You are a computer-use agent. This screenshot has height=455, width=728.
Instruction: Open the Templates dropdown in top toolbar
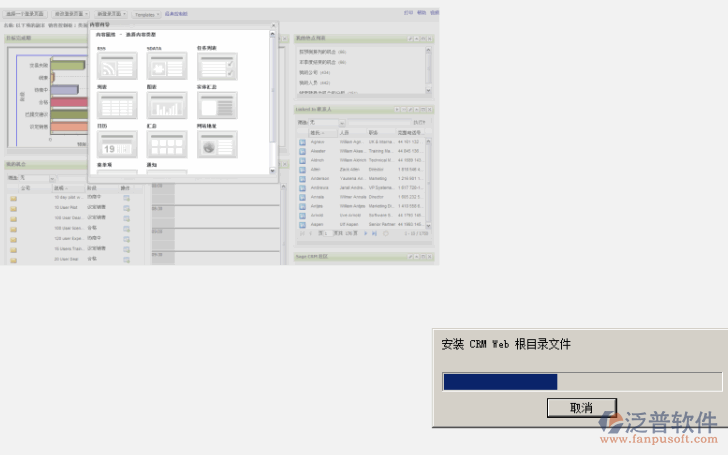[x=147, y=15]
